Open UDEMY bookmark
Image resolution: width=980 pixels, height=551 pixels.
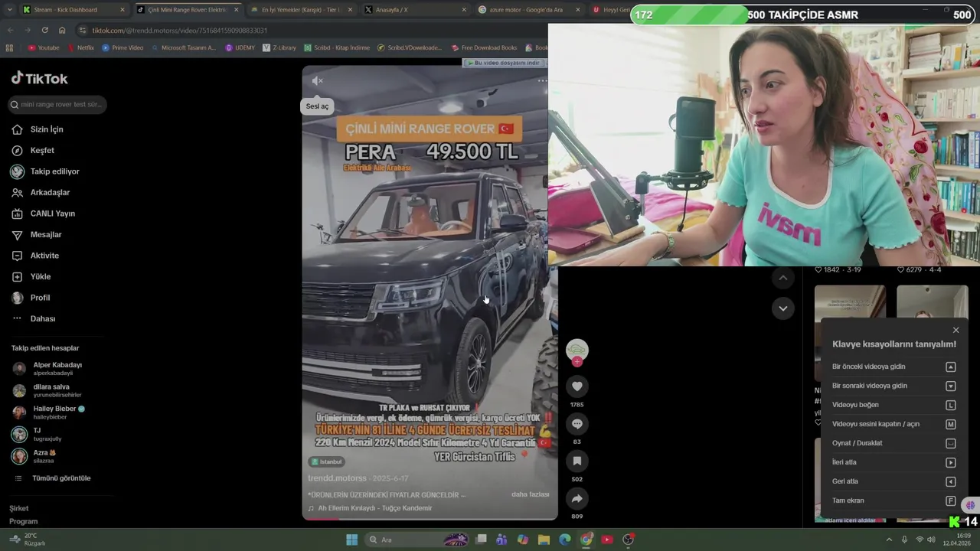point(240,47)
